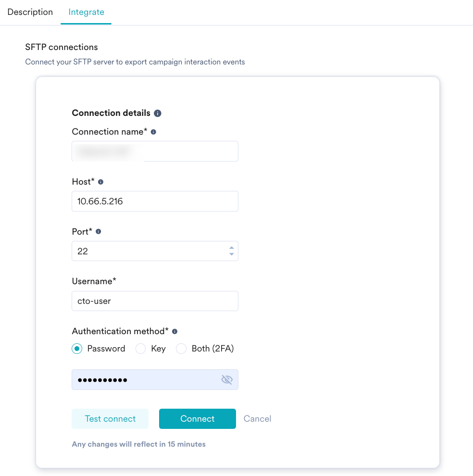Switch to the Description tab
The height and width of the screenshot is (476, 473).
30,12
